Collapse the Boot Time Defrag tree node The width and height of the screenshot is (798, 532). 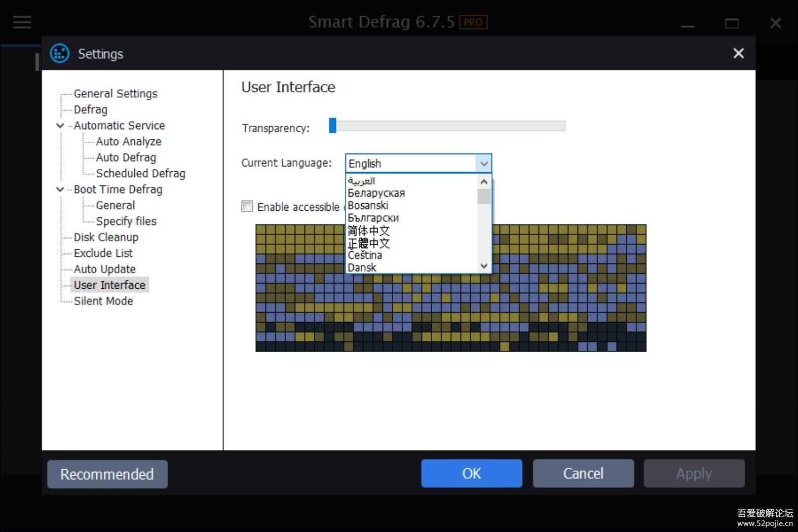click(60, 189)
